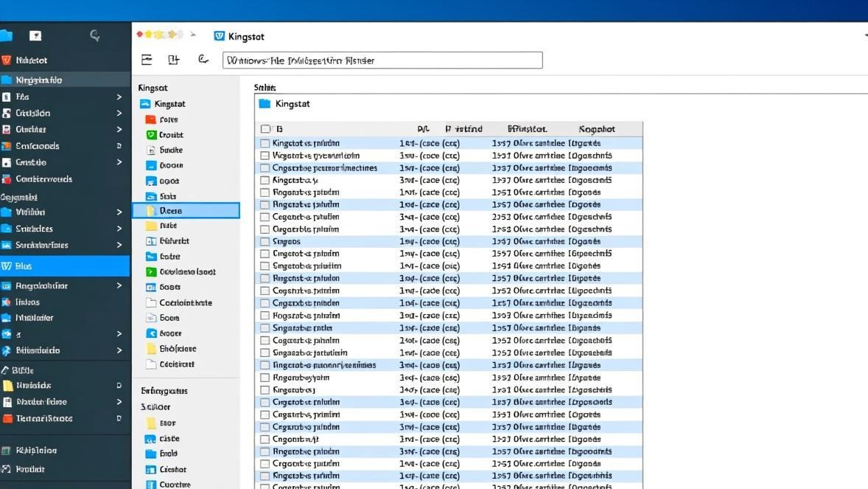Check the box for Kingctot vs jmiudm
The image size is (868, 489).
pos(265,143)
